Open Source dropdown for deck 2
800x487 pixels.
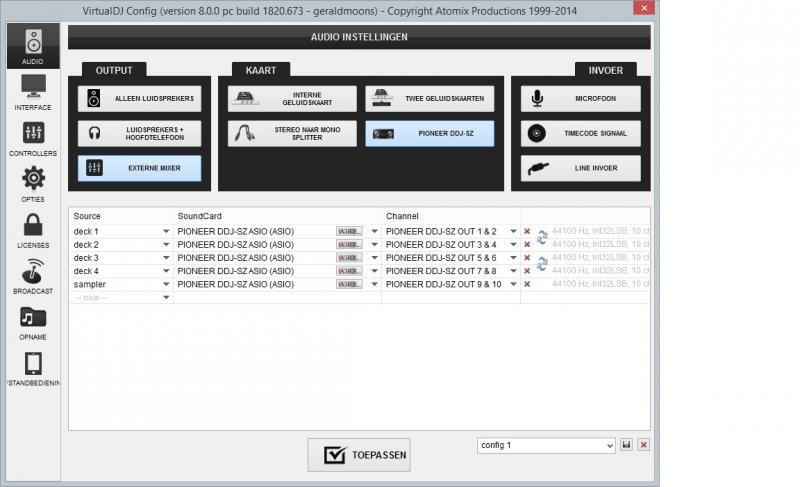coord(166,245)
